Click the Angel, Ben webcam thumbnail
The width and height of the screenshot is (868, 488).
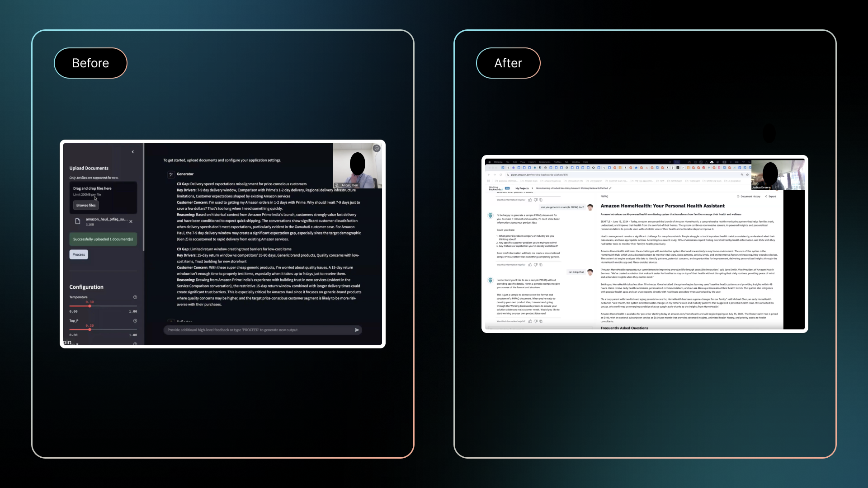tap(358, 166)
